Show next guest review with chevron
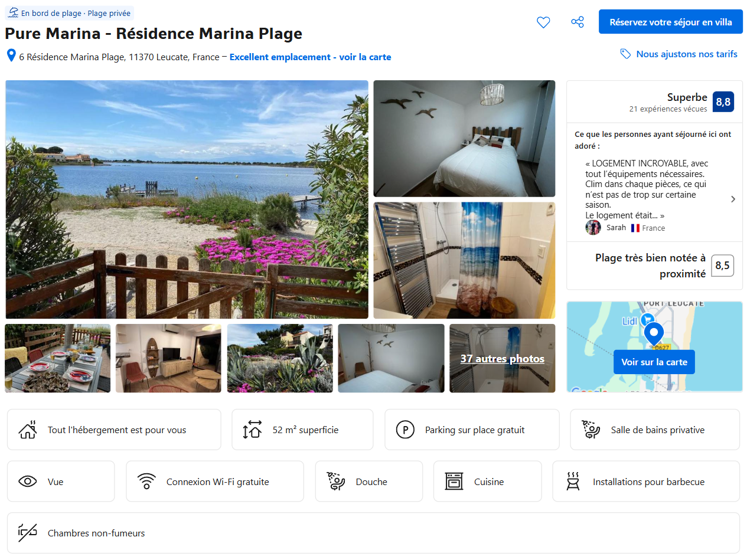 tap(733, 199)
